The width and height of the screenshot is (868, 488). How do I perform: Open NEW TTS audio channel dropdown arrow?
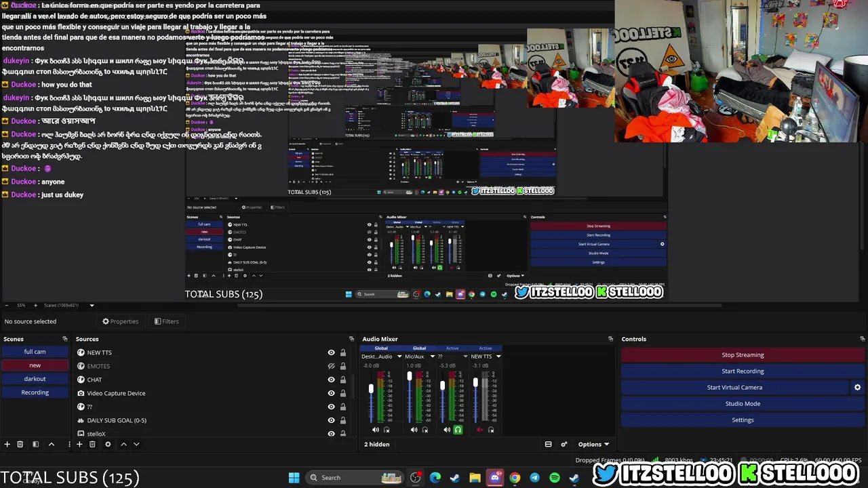point(498,357)
